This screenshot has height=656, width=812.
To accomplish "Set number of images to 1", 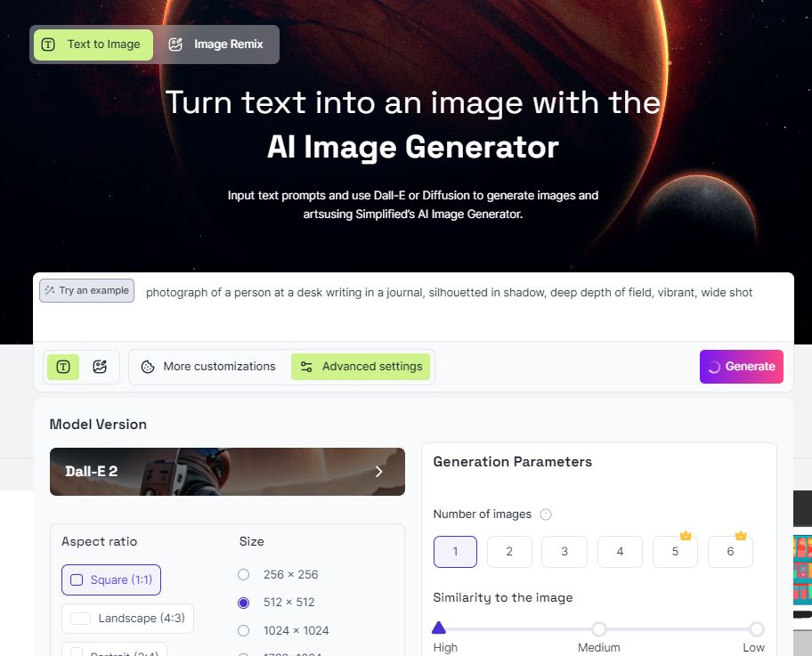I will click(455, 552).
